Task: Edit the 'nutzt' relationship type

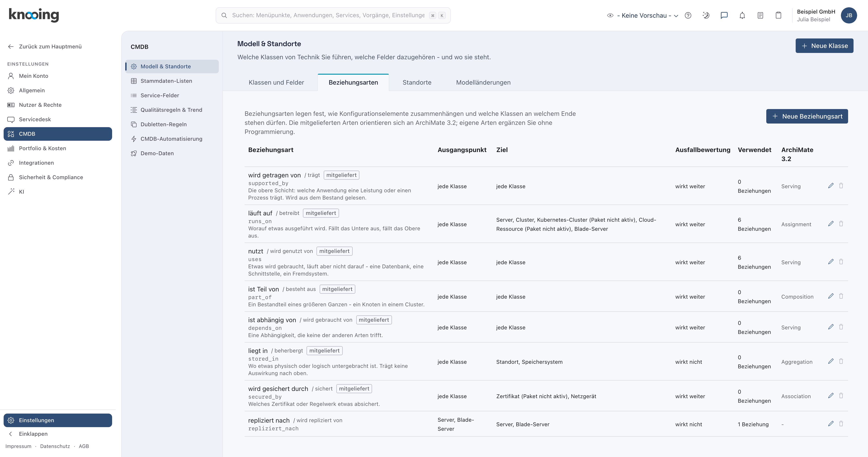Action: tap(831, 262)
